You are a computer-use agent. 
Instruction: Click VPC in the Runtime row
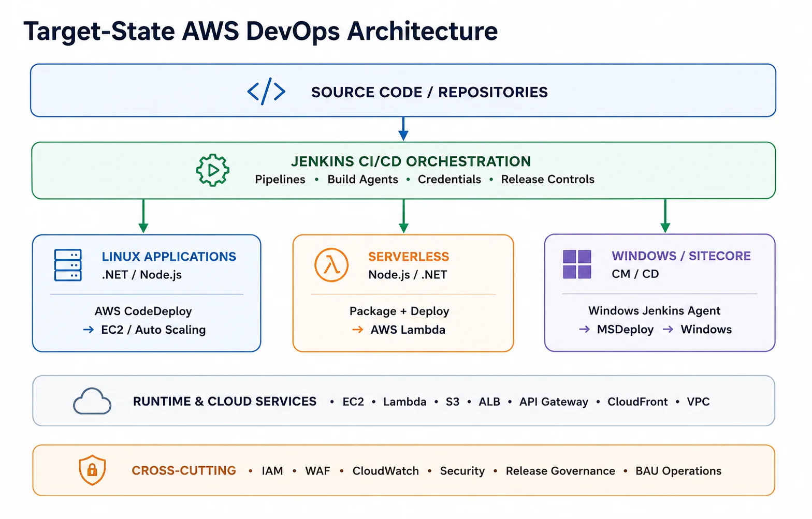point(698,402)
